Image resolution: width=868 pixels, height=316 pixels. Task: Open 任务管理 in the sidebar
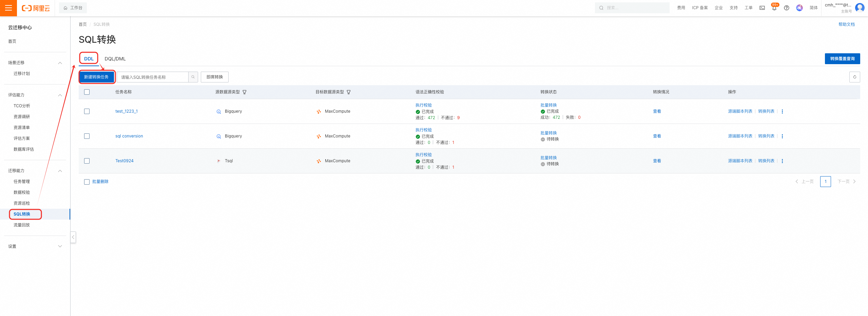22,182
